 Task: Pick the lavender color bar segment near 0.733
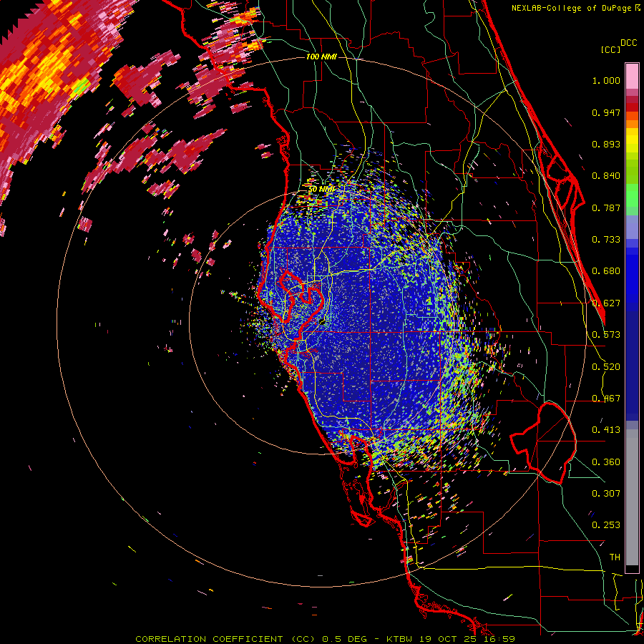click(632, 227)
